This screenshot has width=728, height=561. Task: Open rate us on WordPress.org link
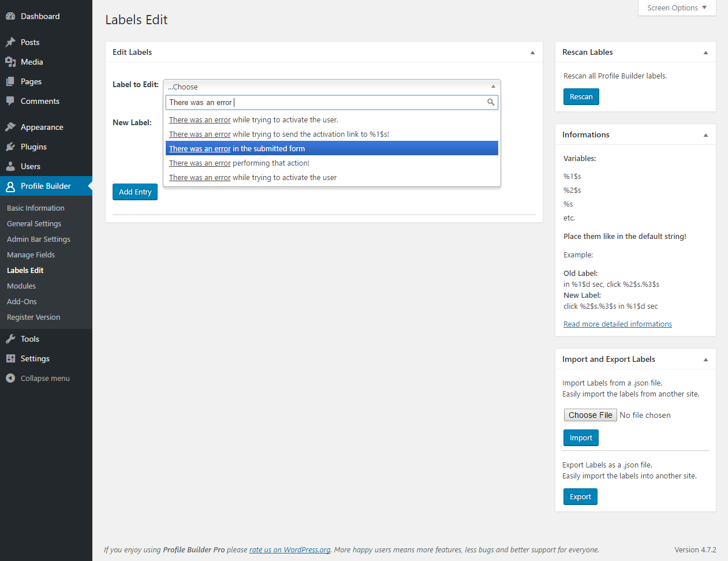(290, 549)
